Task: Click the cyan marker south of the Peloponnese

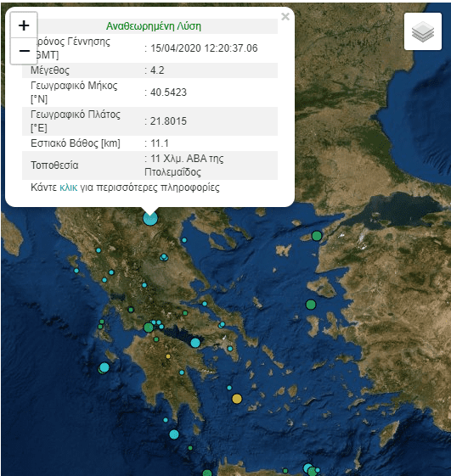Action: [x=174, y=434]
